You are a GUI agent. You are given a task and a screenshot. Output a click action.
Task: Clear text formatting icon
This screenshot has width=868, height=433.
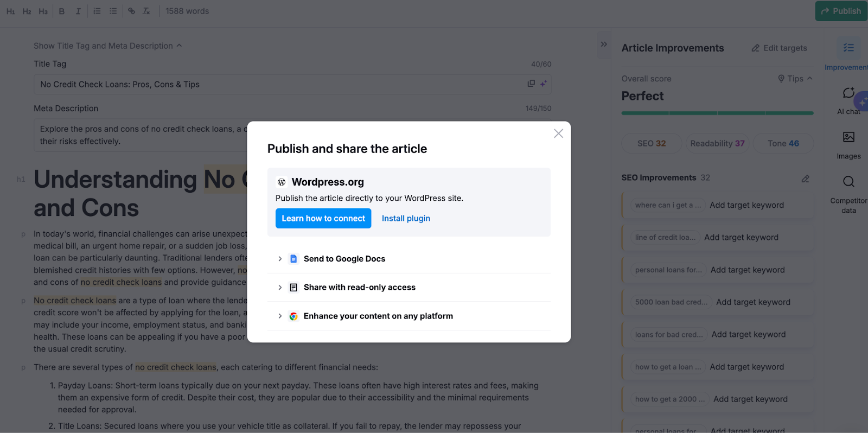(x=146, y=11)
